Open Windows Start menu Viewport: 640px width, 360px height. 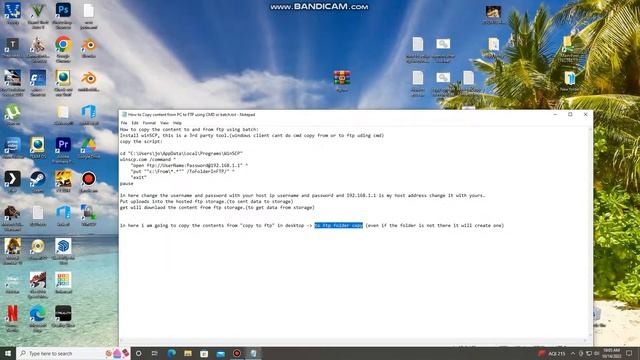click(x=8, y=353)
